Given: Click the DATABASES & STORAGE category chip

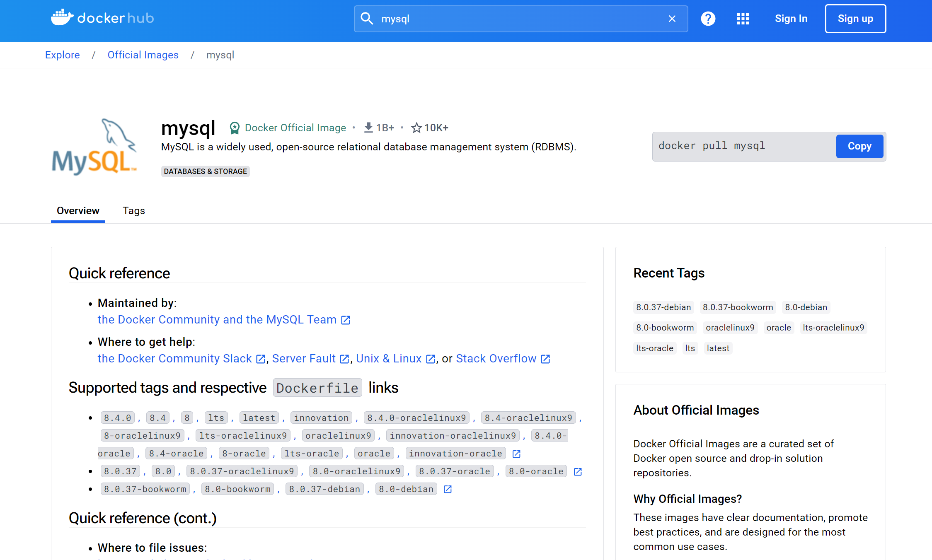Looking at the screenshot, I should click(206, 171).
